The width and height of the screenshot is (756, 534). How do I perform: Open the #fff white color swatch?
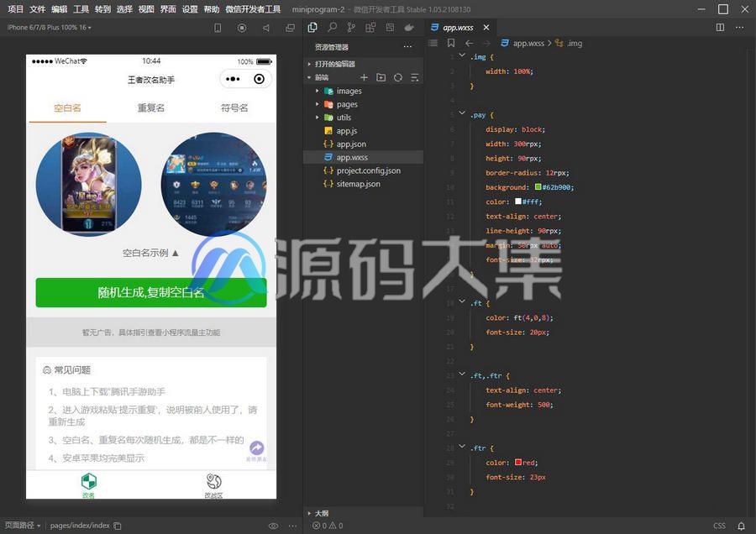point(517,201)
